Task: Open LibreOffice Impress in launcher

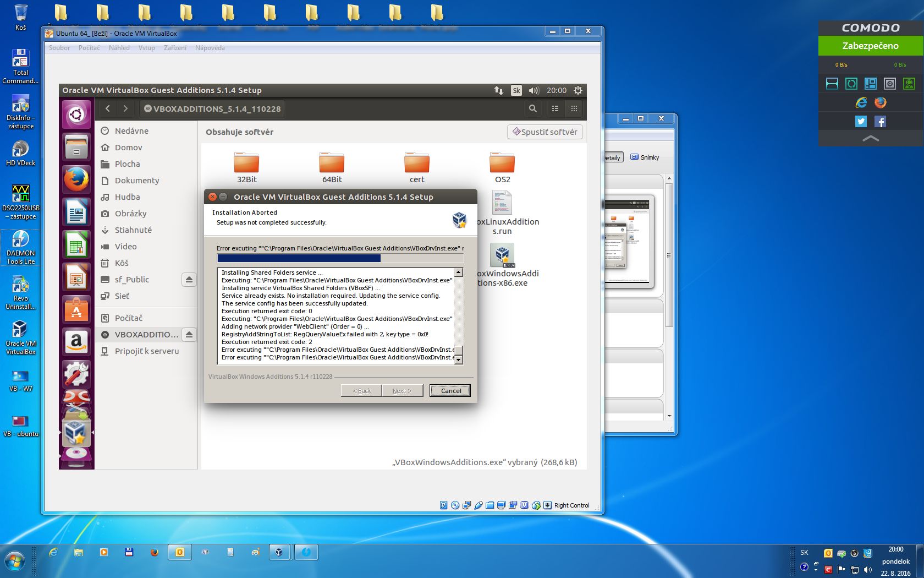Action: point(76,277)
